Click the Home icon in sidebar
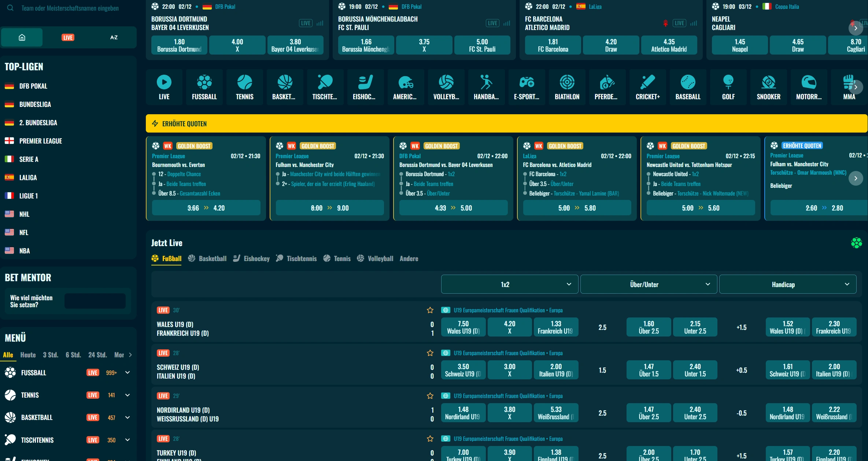 [x=22, y=37]
